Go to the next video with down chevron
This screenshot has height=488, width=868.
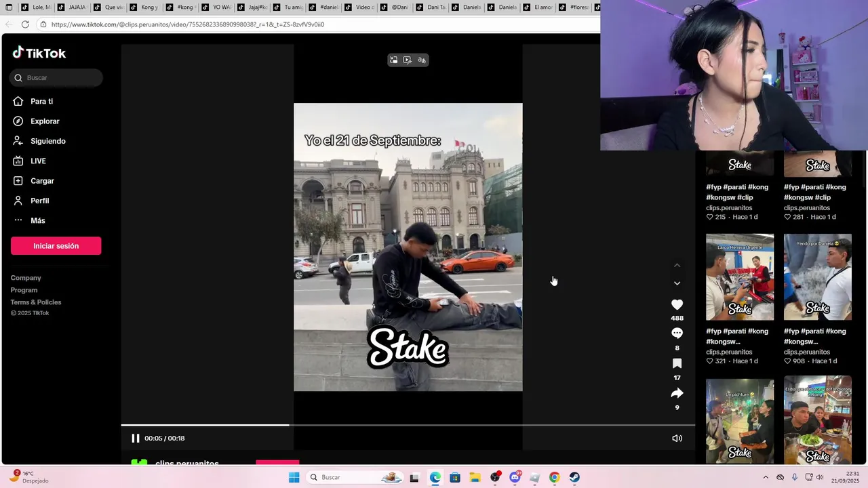(x=677, y=283)
